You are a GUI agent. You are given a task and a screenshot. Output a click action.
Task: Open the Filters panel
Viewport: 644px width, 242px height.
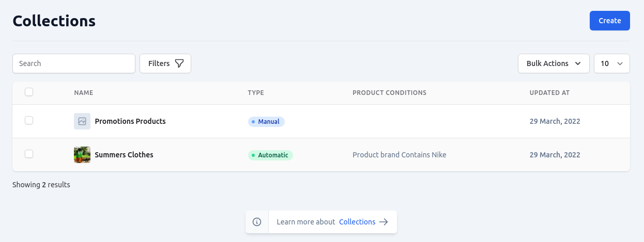click(x=165, y=63)
